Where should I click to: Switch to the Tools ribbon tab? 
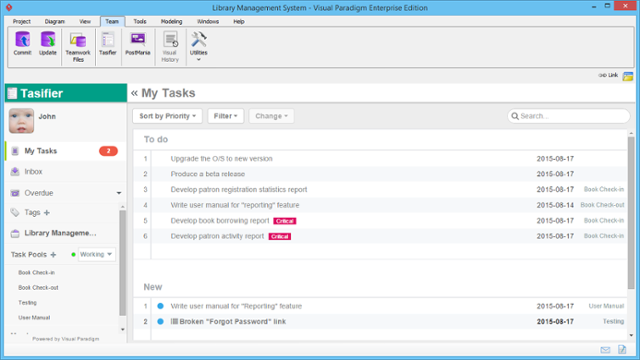pos(140,22)
